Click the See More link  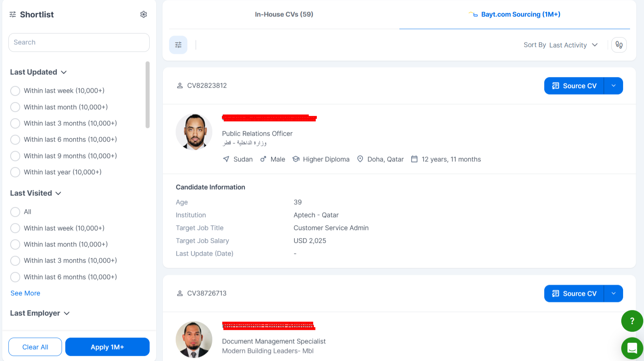pyautogui.click(x=25, y=293)
